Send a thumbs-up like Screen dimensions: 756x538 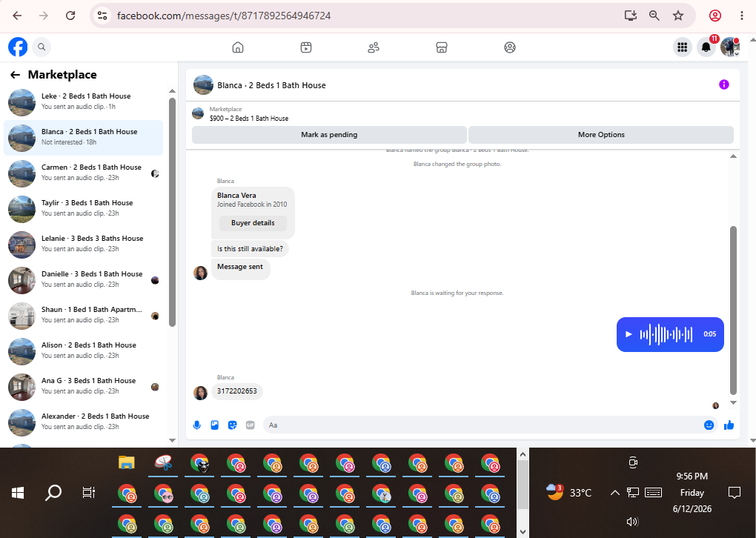tap(729, 425)
